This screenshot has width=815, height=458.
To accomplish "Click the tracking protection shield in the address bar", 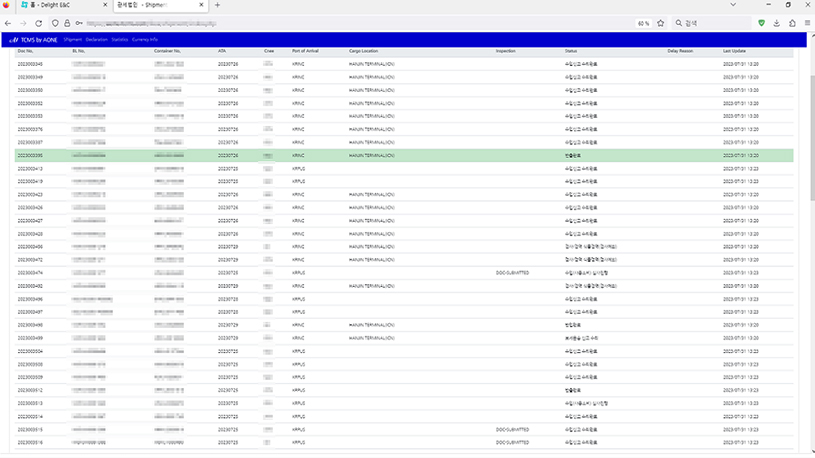I will click(55, 22).
